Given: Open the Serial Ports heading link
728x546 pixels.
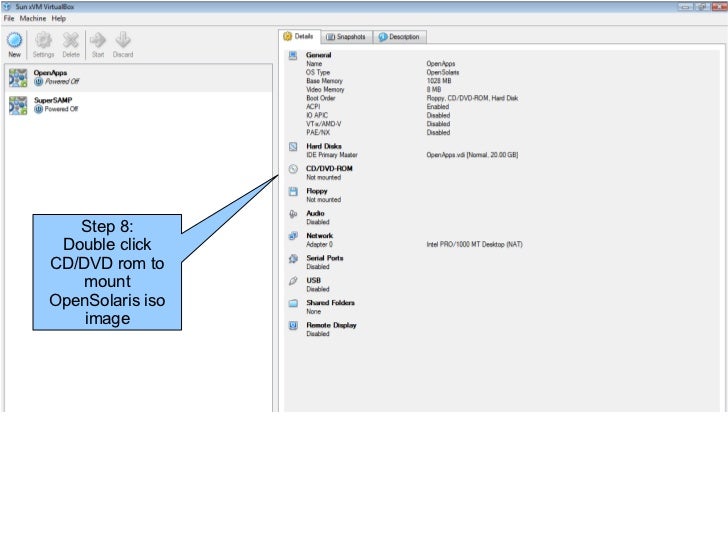Looking at the screenshot, I should tap(325, 258).
